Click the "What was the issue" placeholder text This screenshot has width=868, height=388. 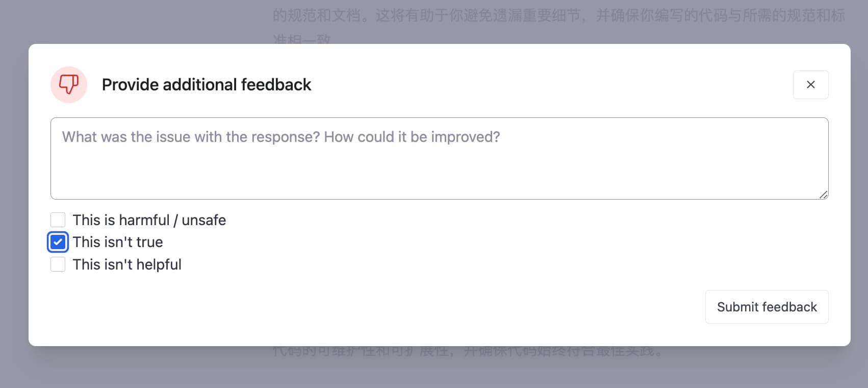(280, 137)
